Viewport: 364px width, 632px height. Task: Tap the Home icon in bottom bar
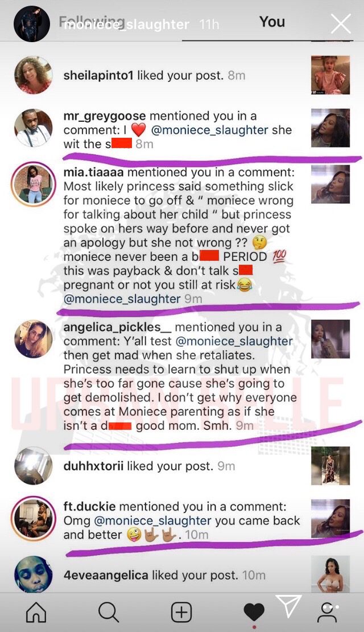tap(36, 613)
